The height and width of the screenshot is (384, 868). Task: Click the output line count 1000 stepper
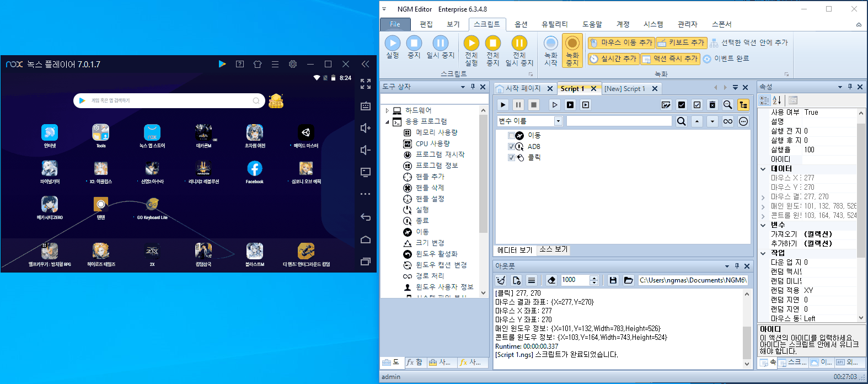tap(594, 280)
